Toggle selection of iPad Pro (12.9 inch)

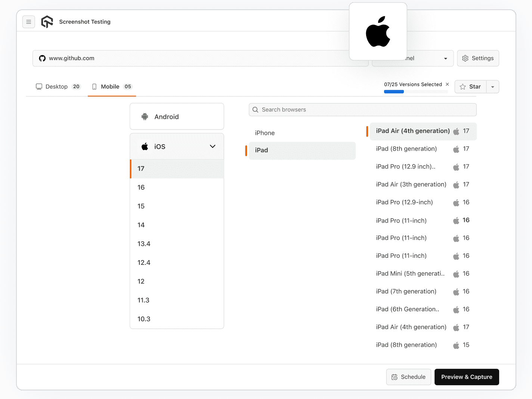(406, 167)
